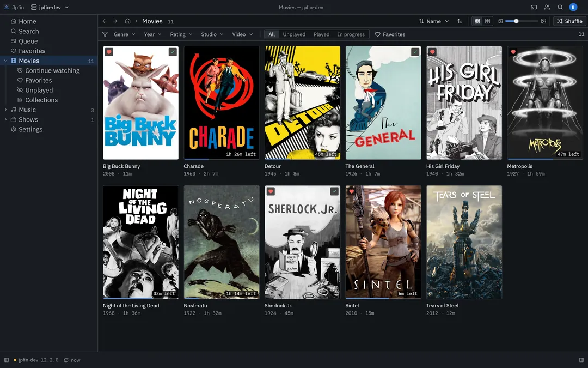Click the small thumbnail size icon
The height and width of the screenshot is (368, 588).
pyautogui.click(x=501, y=21)
